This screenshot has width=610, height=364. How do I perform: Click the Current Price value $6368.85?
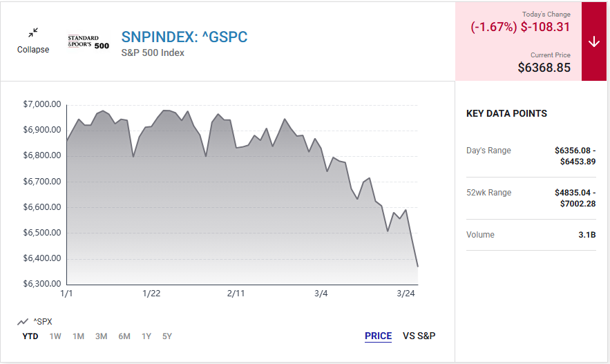(544, 68)
